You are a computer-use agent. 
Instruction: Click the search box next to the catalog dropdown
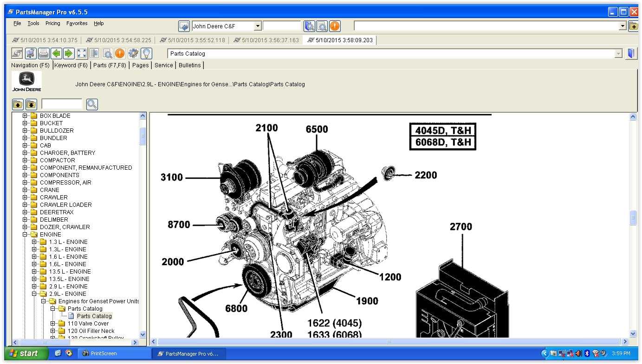click(x=282, y=26)
